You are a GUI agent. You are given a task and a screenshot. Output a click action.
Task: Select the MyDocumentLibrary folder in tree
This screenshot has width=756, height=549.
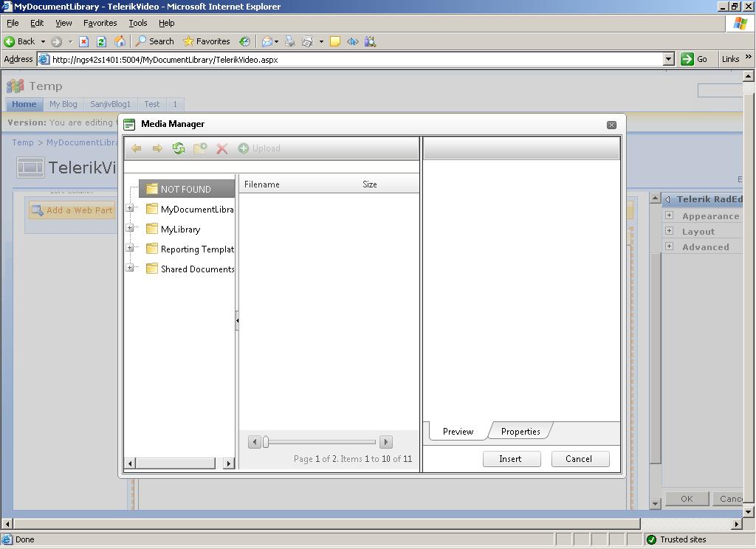click(190, 209)
